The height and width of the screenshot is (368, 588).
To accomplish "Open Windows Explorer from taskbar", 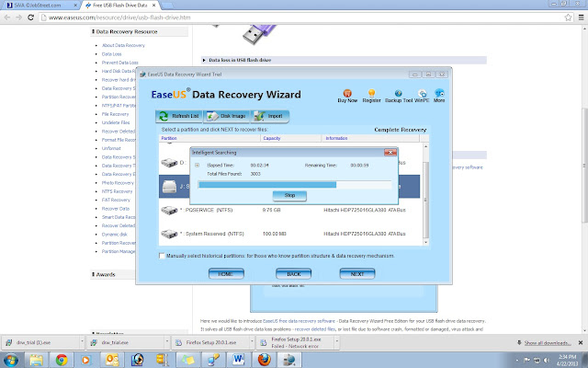I will pos(37,360).
